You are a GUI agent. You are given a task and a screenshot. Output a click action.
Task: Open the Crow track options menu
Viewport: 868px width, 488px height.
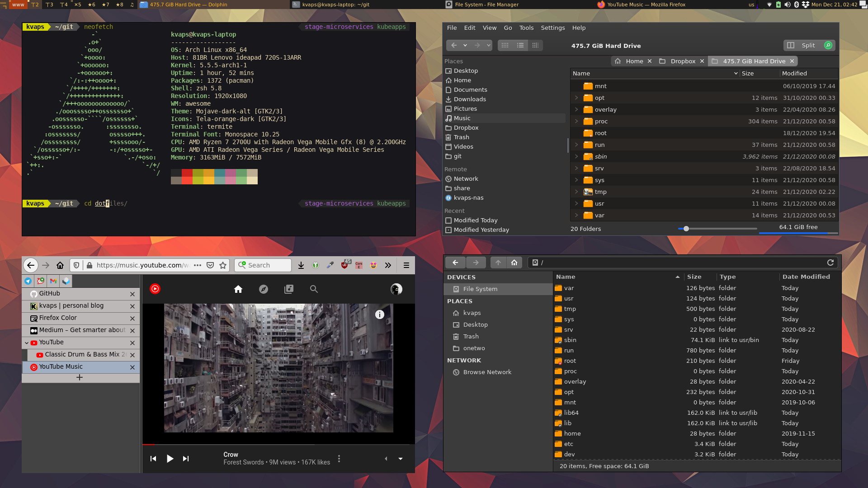click(339, 459)
